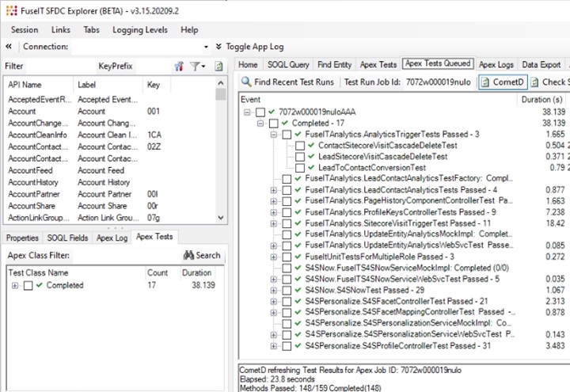
Task: Check the SitecoreVisitTriggerTest Passed - 11 checkbox
Action: [x=287, y=223]
